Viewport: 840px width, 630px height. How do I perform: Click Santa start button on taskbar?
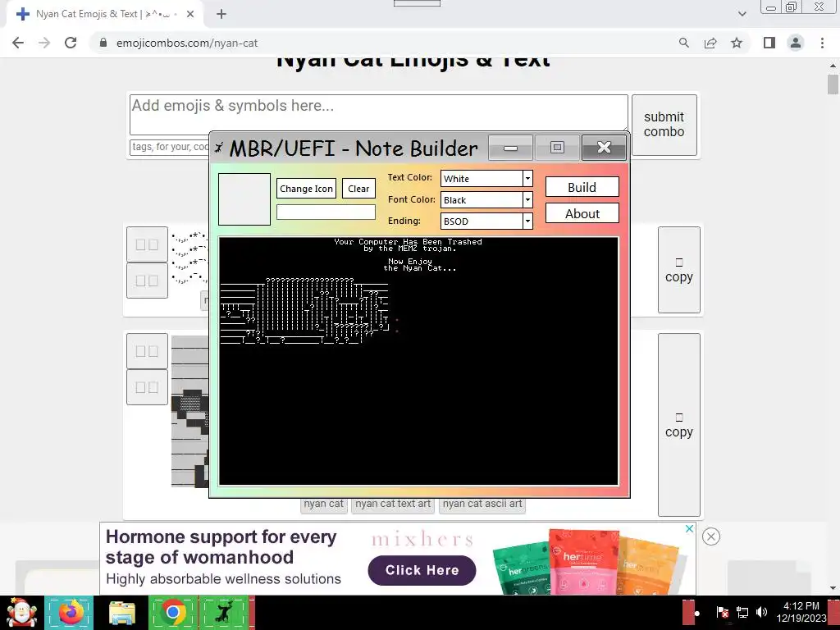point(21,612)
